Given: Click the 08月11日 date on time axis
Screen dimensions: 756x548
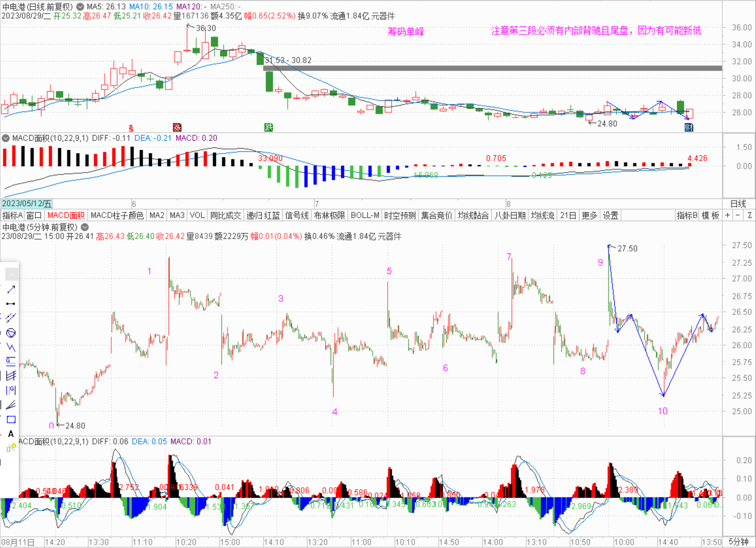Looking at the screenshot, I should point(18,542).
